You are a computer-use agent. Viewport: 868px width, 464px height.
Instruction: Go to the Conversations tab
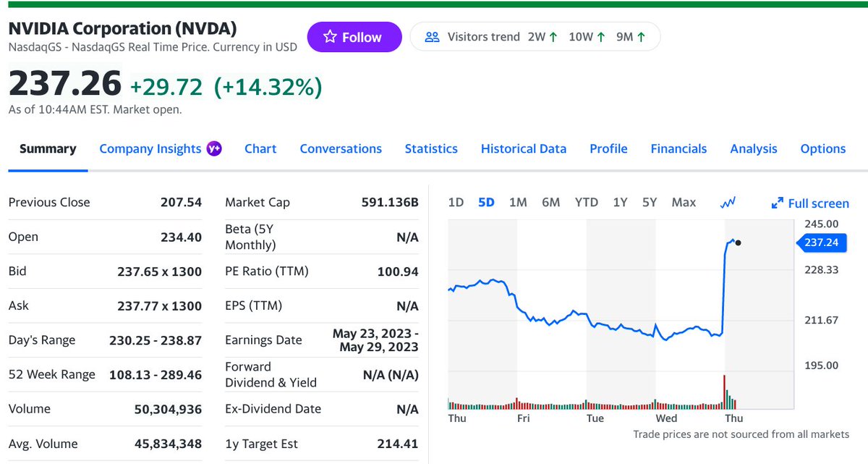coord(341,148)
